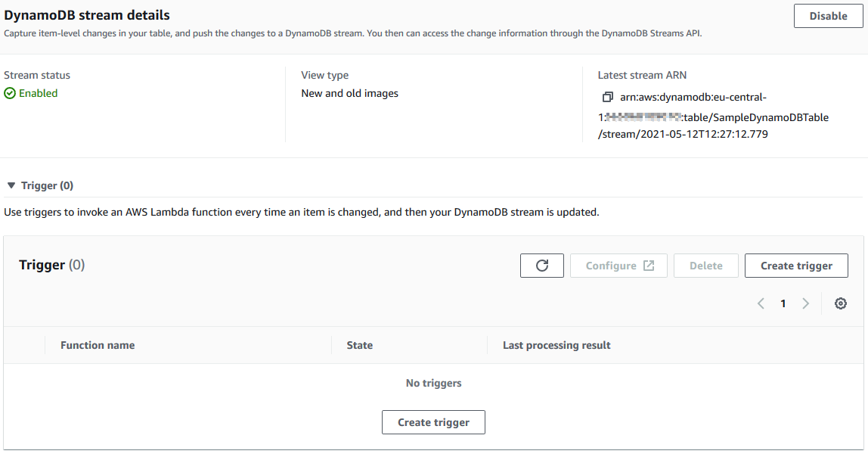The width and height of the screenshot is (868, 454).
Task: Go to next page of triggers
Action: click(x=805, y=303)
